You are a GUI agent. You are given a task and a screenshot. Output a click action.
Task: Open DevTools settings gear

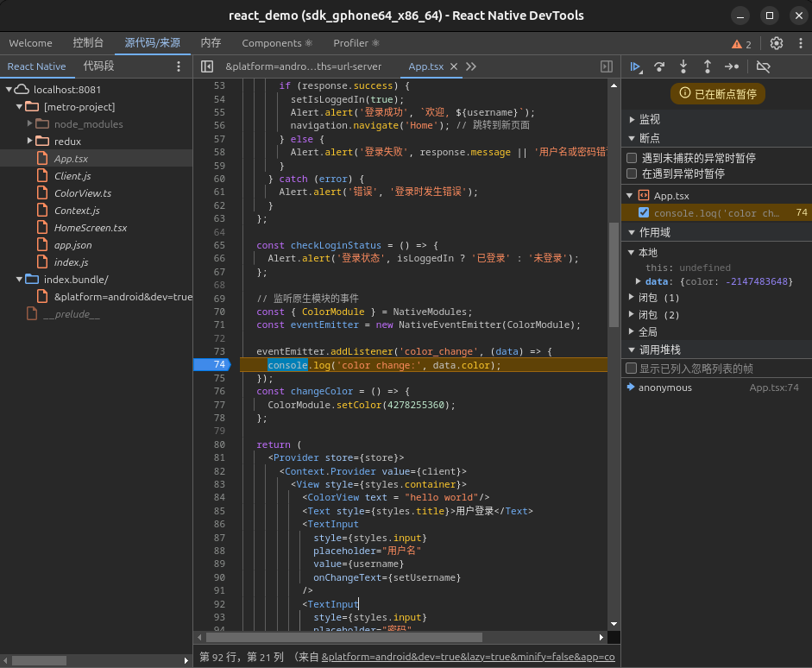pos(777,43)
